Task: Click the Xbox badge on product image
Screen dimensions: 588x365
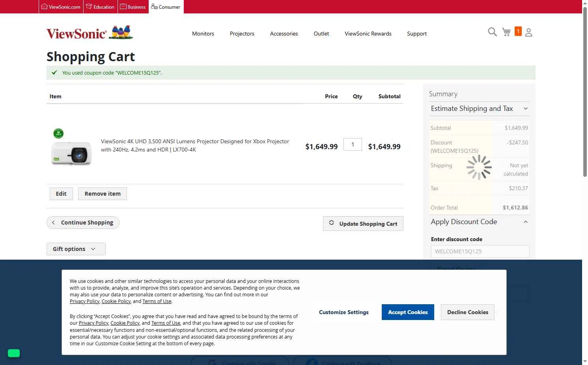Action: point(58,133)
